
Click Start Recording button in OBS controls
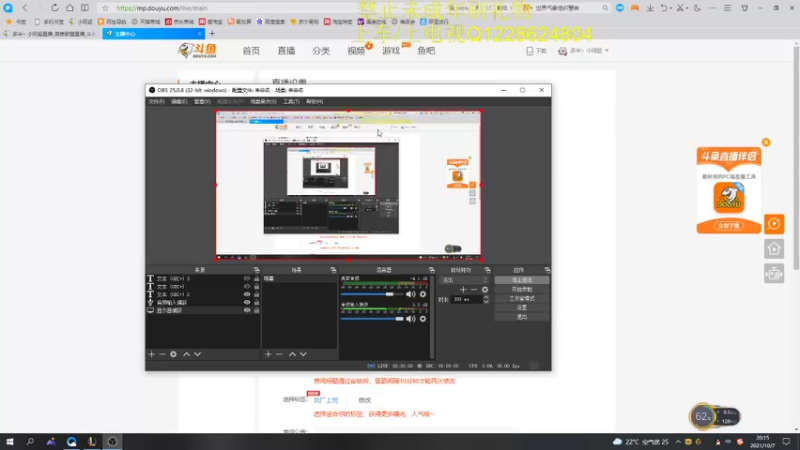pos(522,289)
